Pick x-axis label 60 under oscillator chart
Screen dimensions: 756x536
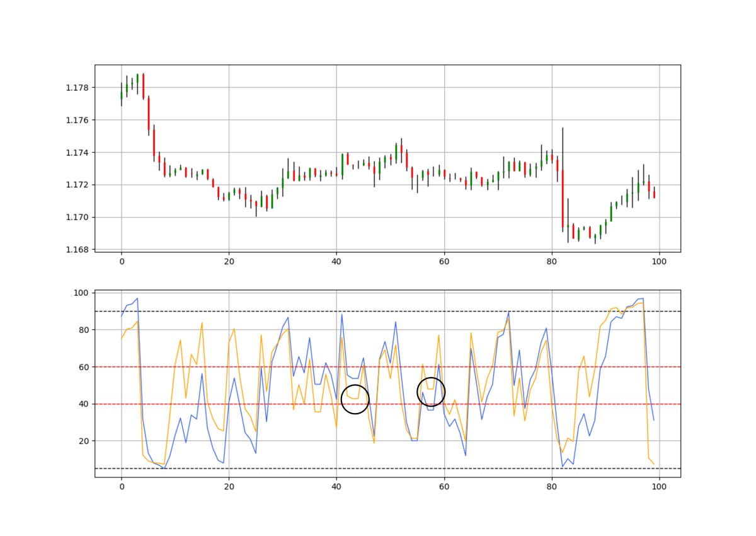[x=444, y=487]
